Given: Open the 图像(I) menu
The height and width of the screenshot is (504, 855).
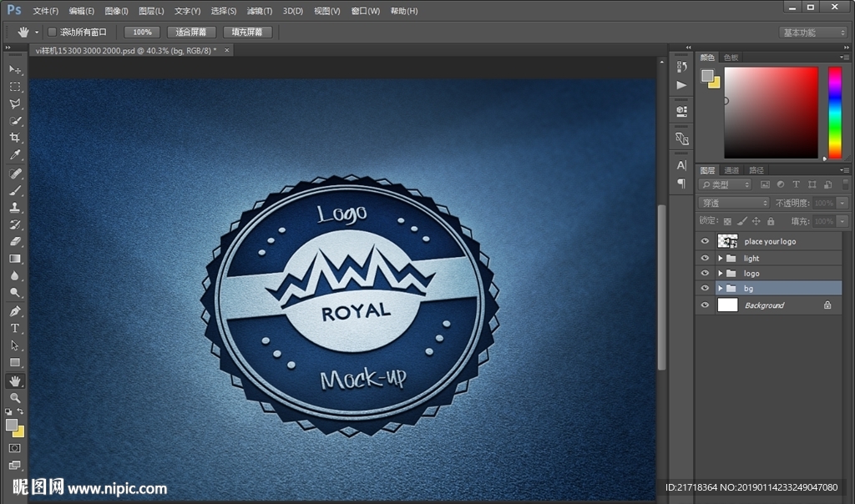Looking at the screenshot, I should click(116, 11).
